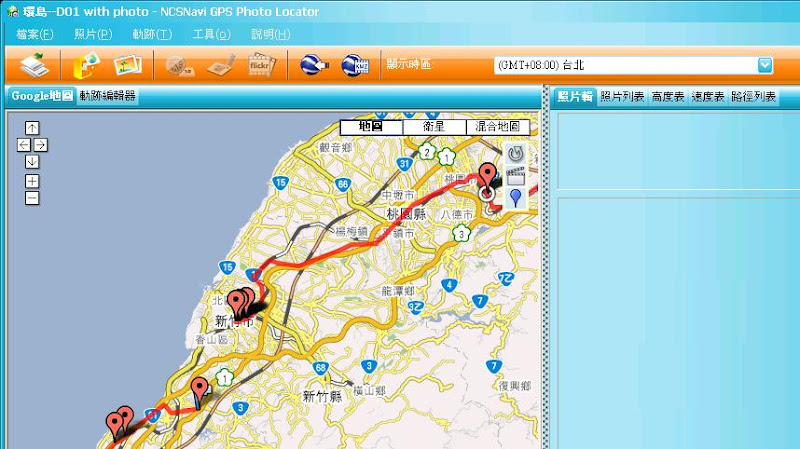Select the 照片列表 tab
This screenshot has width=800, height=449.
point(622,96)
